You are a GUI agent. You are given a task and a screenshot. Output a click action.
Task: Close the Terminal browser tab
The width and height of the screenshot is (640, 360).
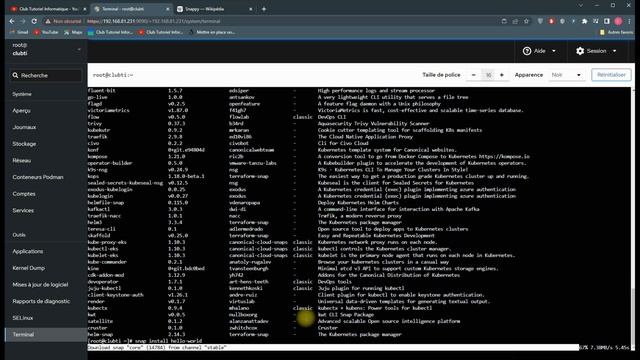[x=168, y=9]
